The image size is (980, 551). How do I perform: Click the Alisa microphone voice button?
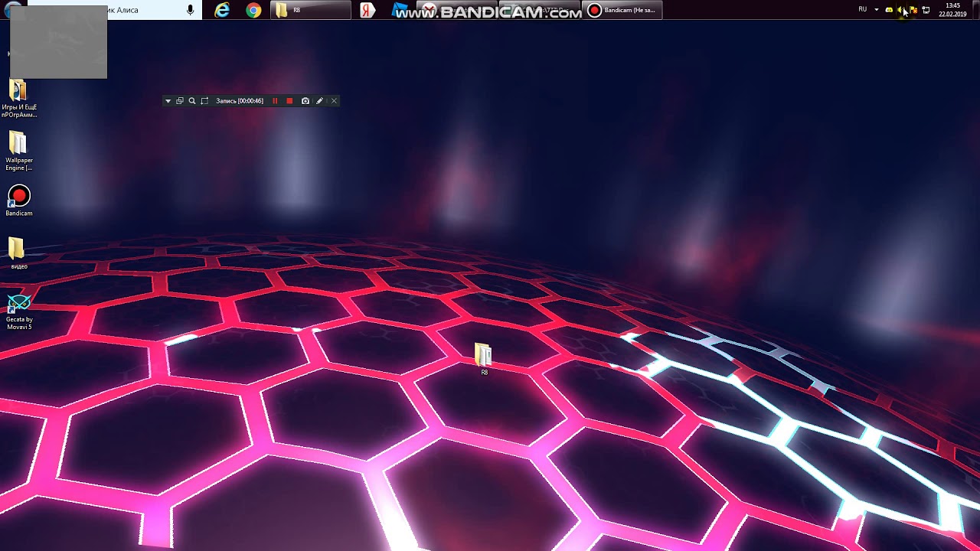[x=191, y=10]
